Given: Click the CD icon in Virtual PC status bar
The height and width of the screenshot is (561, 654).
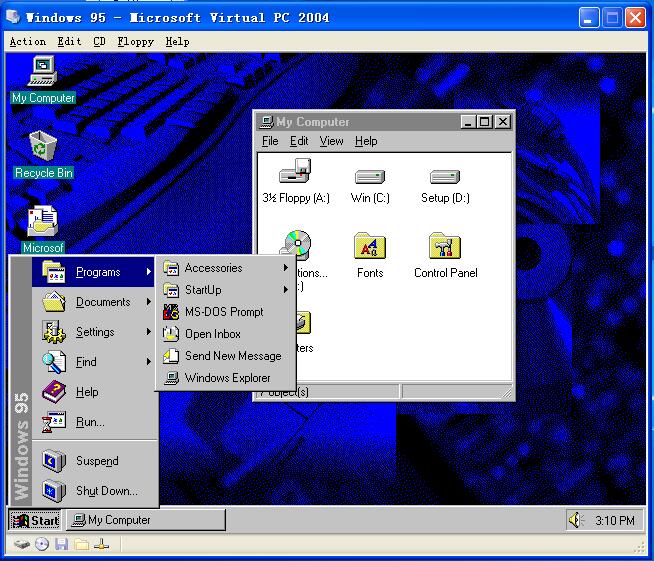Looking at the screenshot, I should point(42,544).
